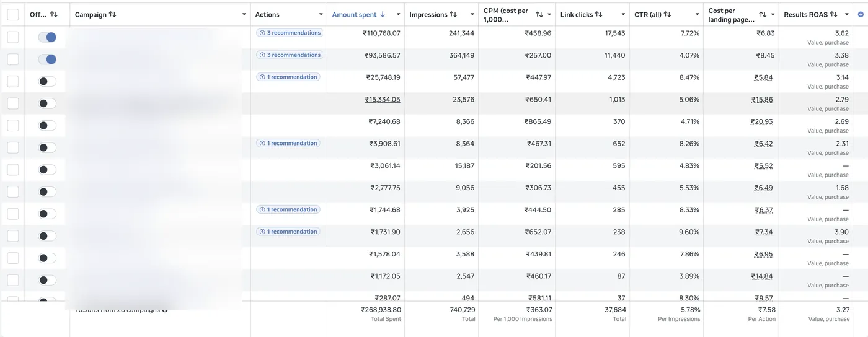
Task: Tick the select-all checkbox in the table header
Action: [x=13, y=15]
